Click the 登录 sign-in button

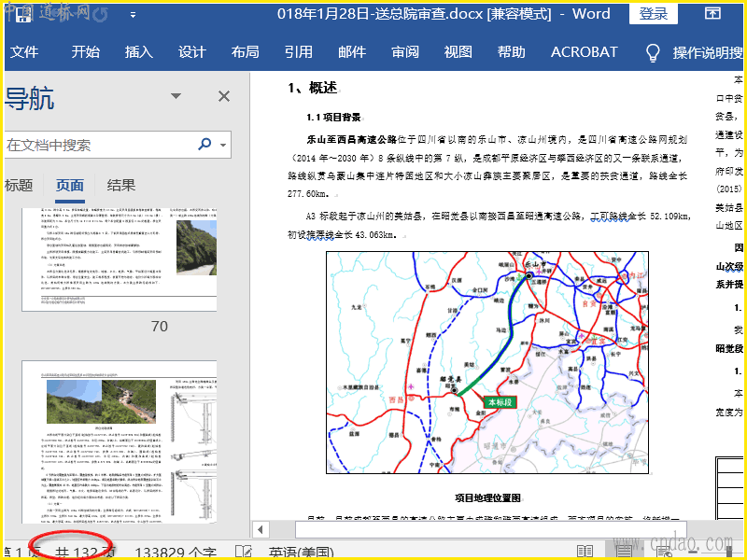[x=654, y=14]
